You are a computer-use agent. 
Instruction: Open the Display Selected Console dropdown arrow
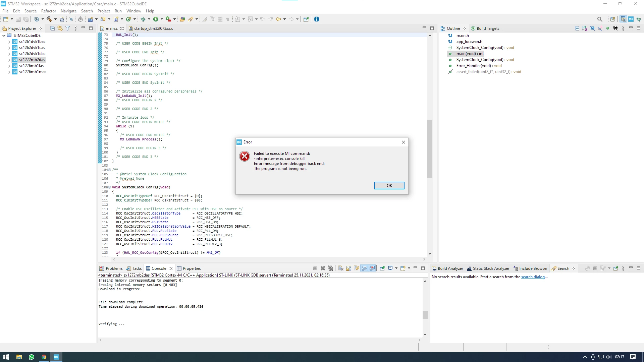[x=396, y=268]
